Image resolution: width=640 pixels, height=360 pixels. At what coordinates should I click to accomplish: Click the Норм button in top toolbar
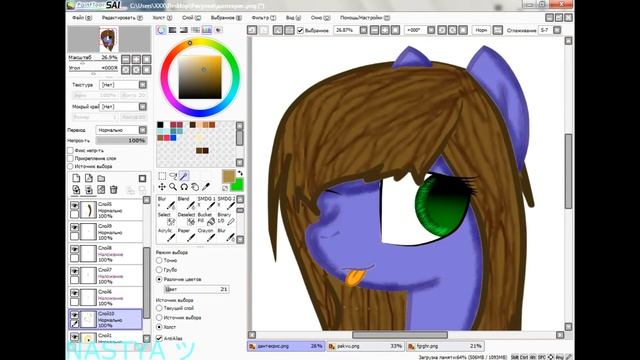tap(481, 30)
